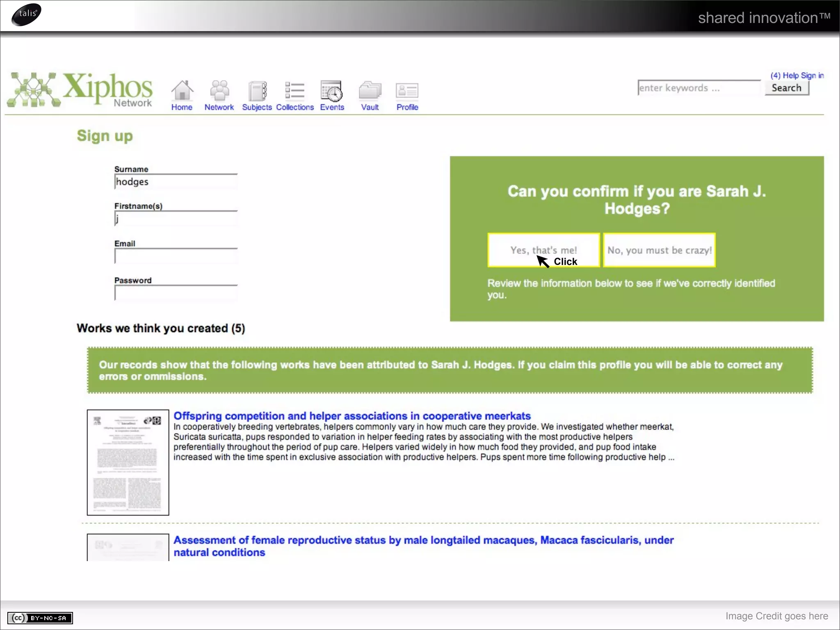840x630 pixels.
Task: Go to the Network menu label
Action: pos(219,107)
